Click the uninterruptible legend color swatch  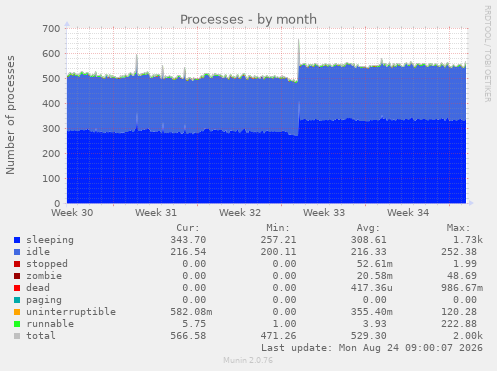[17, 312]
